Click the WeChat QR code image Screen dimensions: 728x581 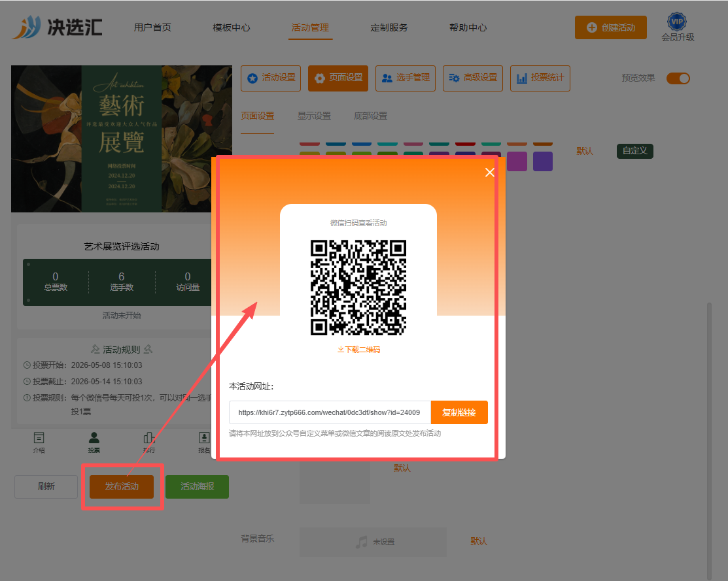tap(358, 288)
